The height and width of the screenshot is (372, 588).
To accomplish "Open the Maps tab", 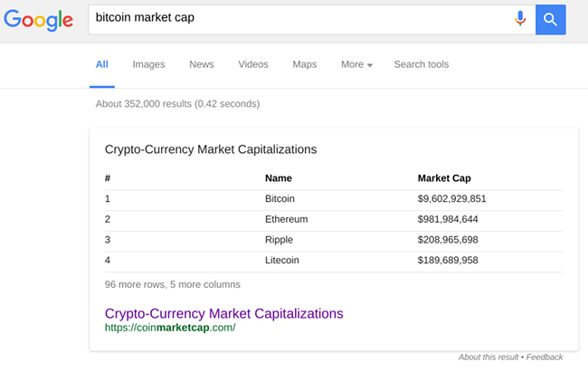I will tap(305, 64).
